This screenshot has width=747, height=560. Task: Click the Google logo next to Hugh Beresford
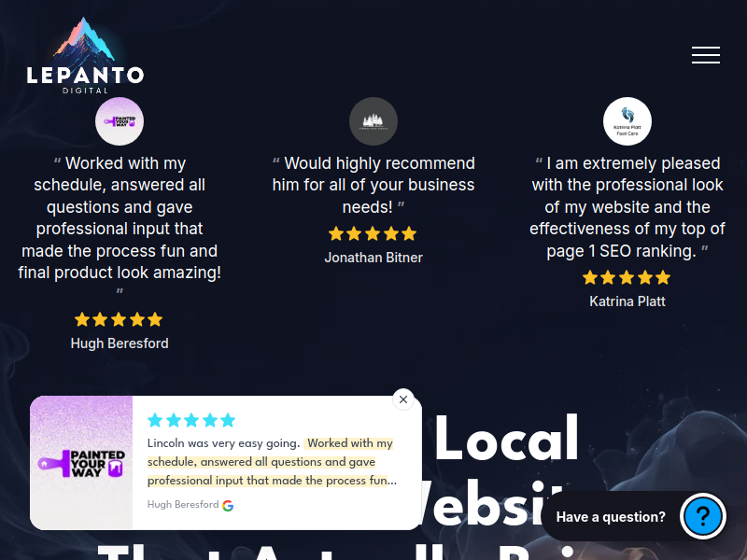[228, 506]
